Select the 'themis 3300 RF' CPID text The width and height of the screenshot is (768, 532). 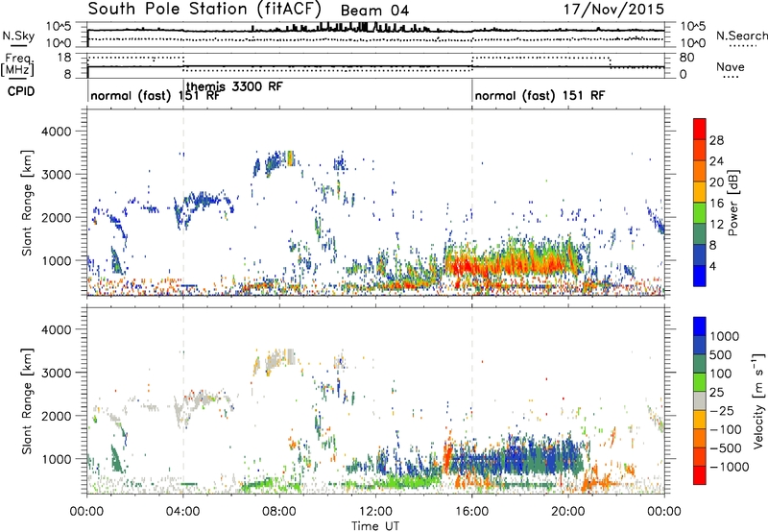point(234,86)
